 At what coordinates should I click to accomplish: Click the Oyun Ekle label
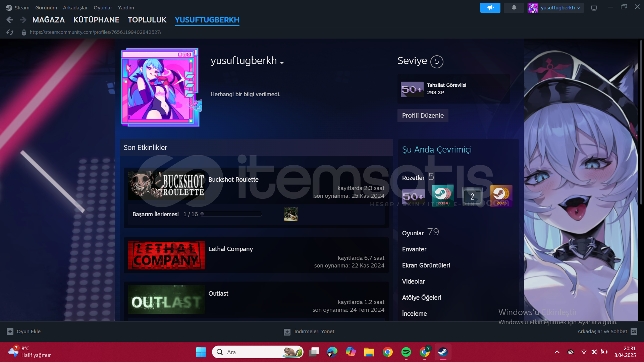pyautogui.click(x=29, y=331)
